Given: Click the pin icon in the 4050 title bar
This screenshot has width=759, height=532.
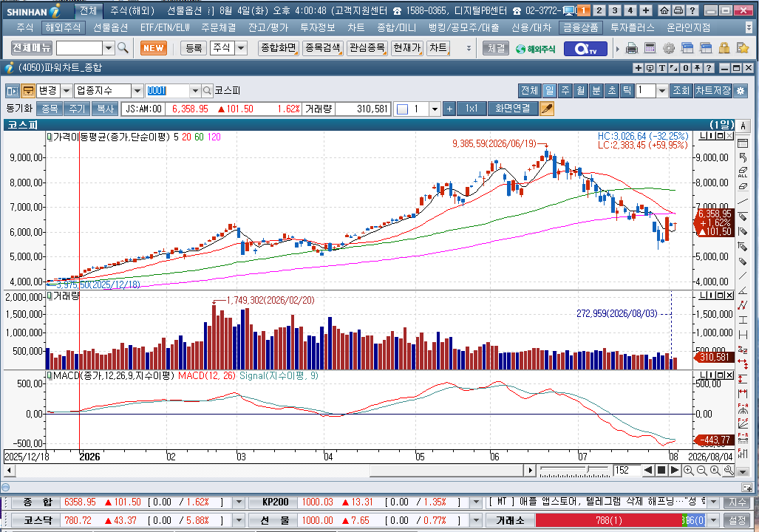Looking at the screenshot, I should pyautogui.click(x=697, y=68).
